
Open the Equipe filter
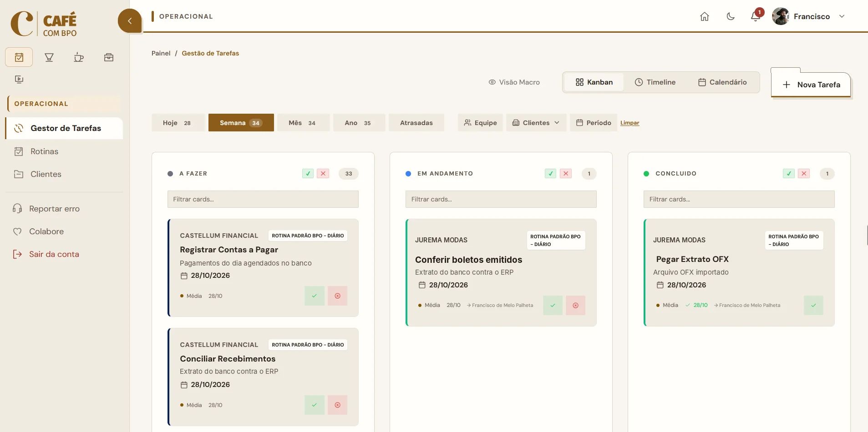[480, 123]
